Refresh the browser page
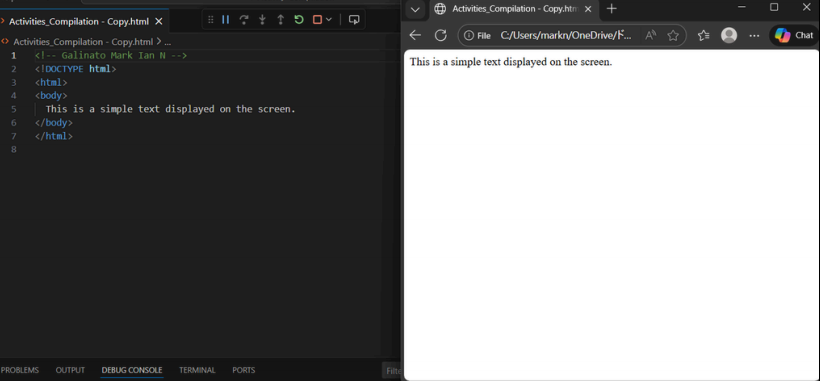This screenshot has height=381, width=820. click(441, 35)
